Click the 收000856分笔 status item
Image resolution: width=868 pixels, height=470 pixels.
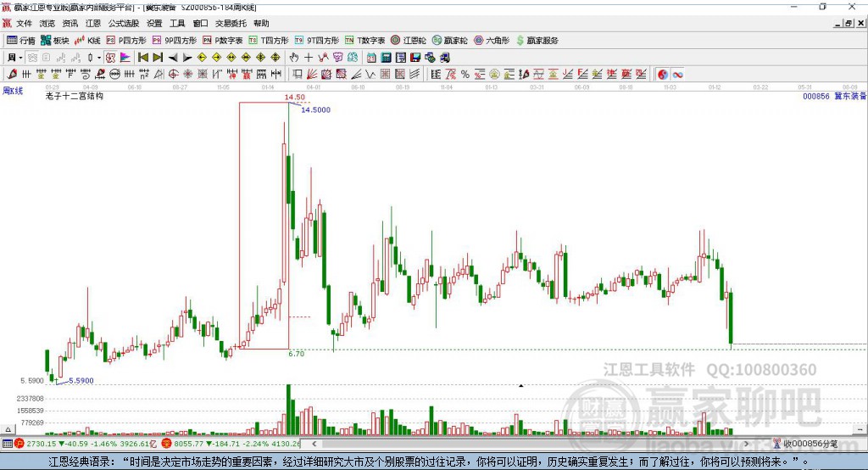(805, 444)
